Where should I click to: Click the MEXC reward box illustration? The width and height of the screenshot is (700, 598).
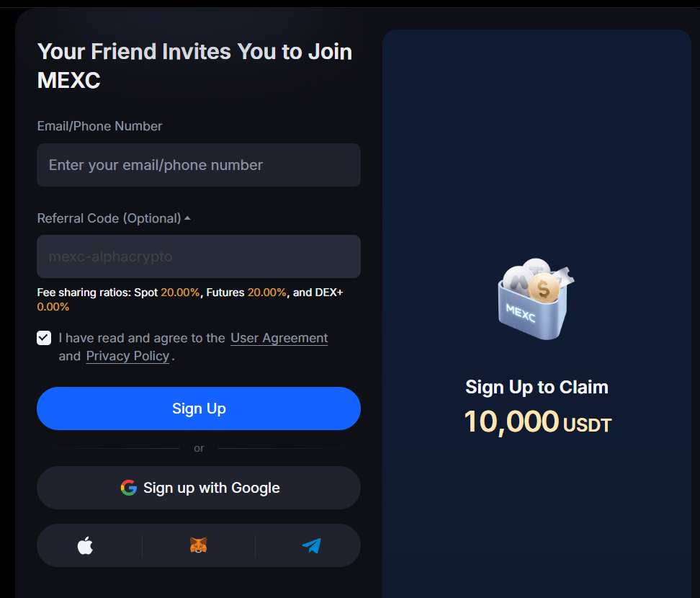(x=536, y=299)
